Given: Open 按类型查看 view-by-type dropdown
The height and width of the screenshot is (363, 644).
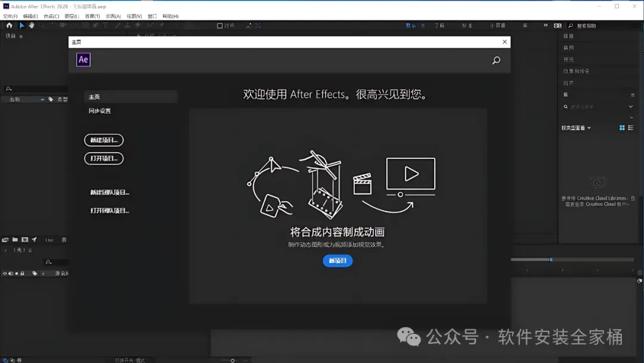Looking at the screenshot, I should (x=576, y=128).
